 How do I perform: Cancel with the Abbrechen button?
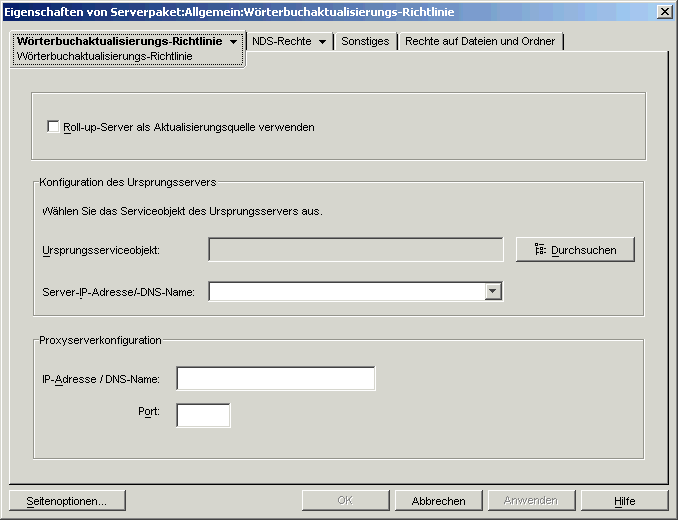pos(438,501)
